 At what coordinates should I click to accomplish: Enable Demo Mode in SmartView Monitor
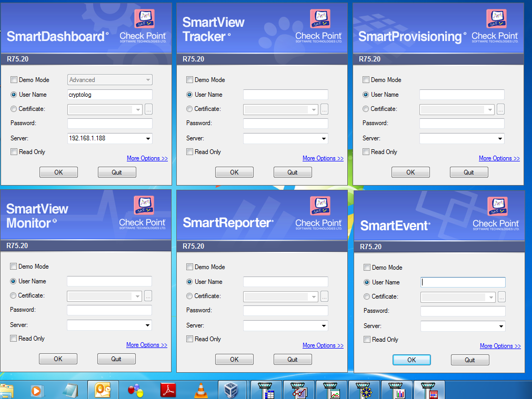[13, 266]
